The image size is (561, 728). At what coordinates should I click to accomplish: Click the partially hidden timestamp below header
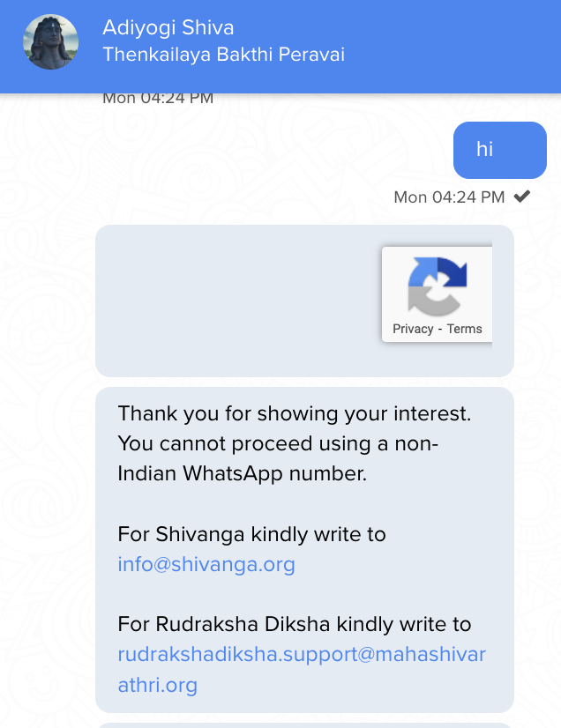[x=158, y=99]
